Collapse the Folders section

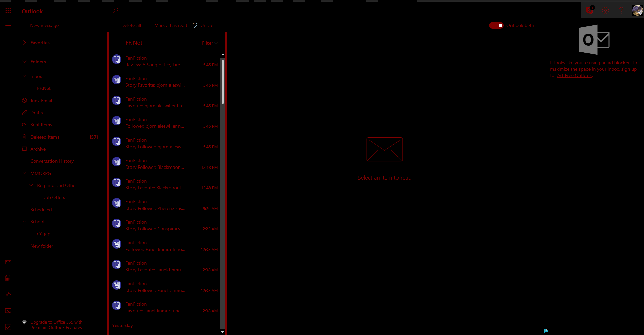24,62
